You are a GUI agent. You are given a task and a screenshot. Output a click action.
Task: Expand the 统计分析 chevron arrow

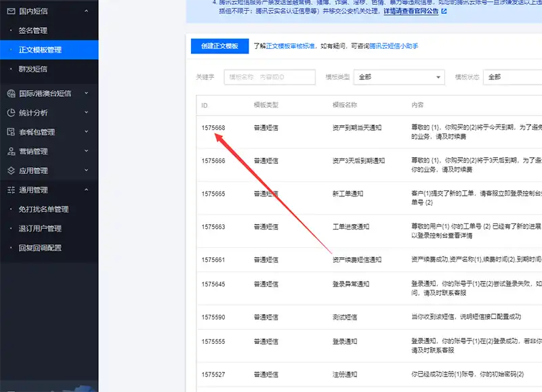pyautogui.click(x=86, y=112)
